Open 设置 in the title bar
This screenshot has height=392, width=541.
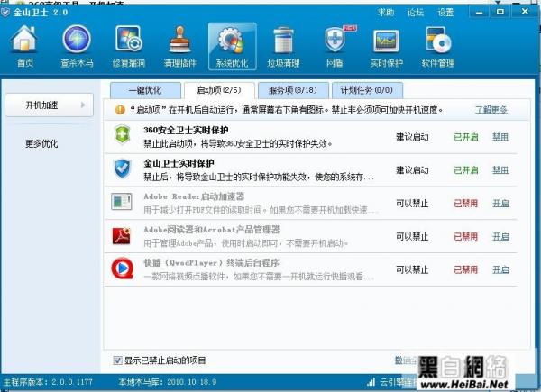[445, 12]
